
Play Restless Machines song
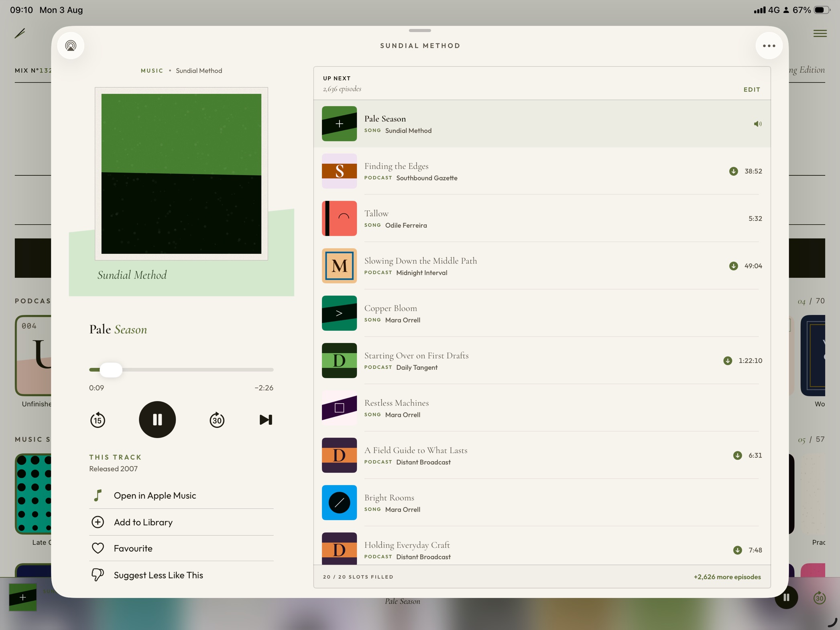click(542, 408)
